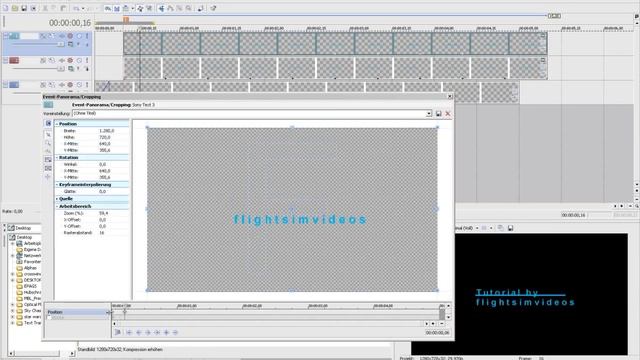Screen dimensions: 640x360
Task: Open preview quality (Voll) dropdown
Action: click(x=477, y=228)
